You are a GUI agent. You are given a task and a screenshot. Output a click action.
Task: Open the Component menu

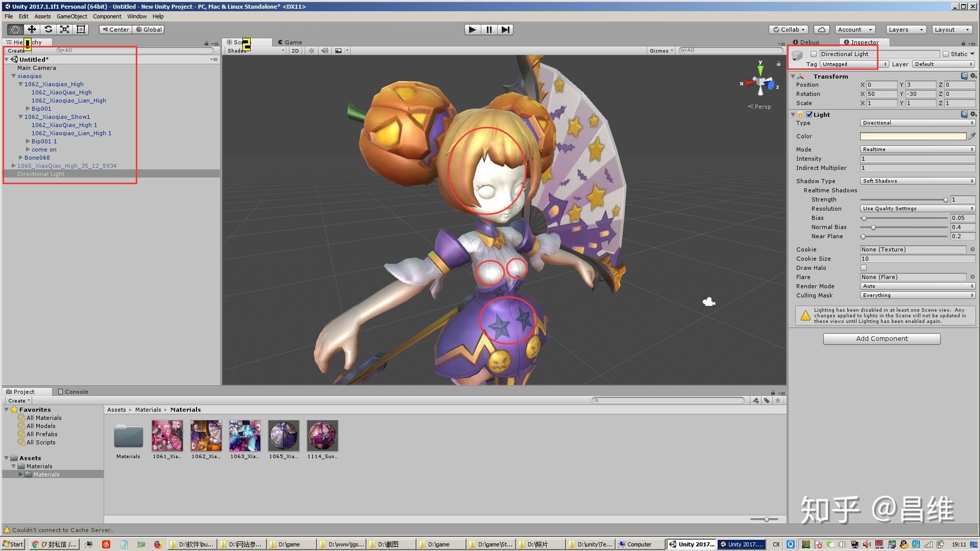[107, 16]
